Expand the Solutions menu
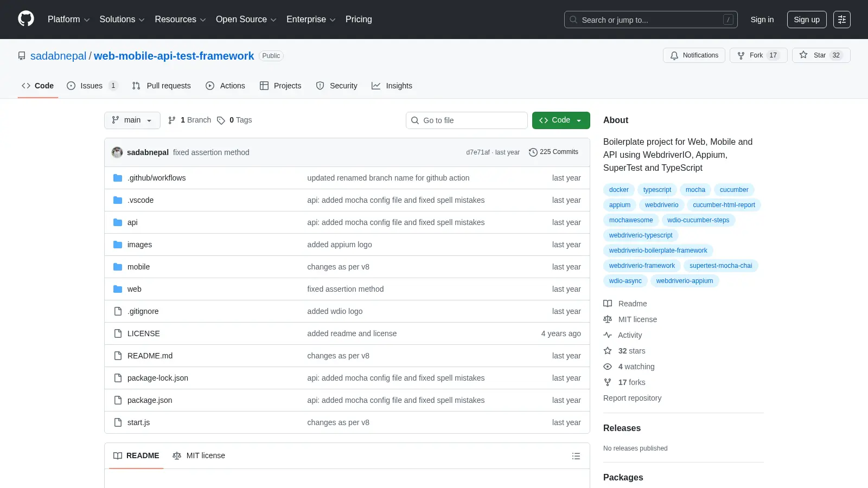Image resolution: width=868 pixels, height=488 pixels. tap(122, 20)
